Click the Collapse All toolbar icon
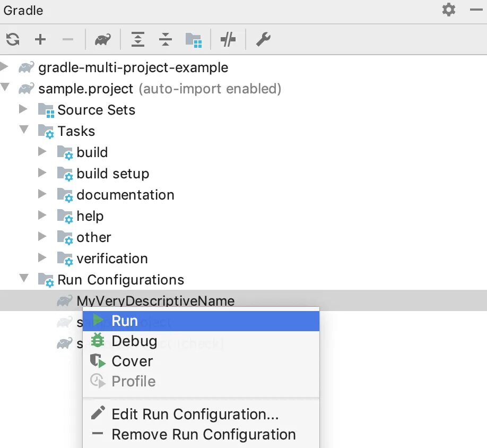 coord(166,39)
